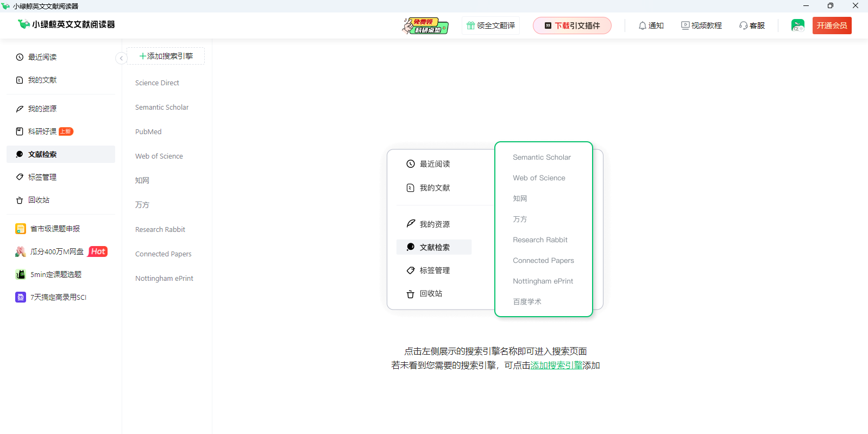Click the green whale logo in header
Screen dimensions: 868x434
coord(23,24)
